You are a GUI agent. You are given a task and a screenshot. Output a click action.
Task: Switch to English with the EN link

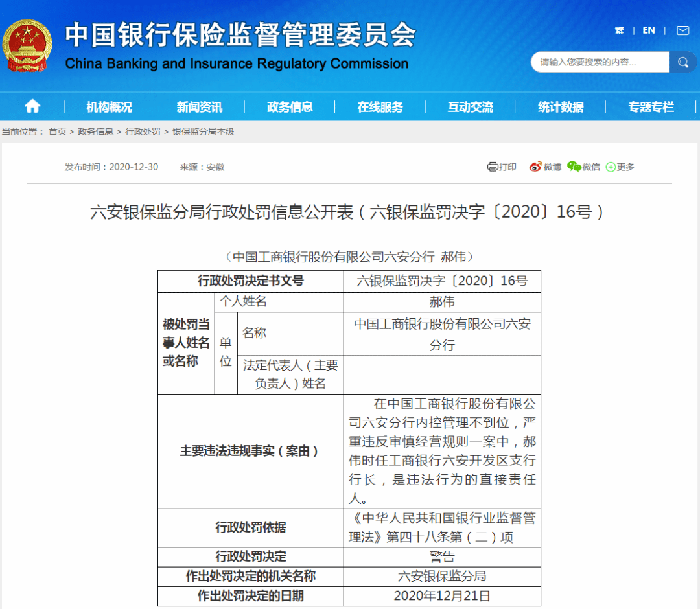tap(649, 30)
